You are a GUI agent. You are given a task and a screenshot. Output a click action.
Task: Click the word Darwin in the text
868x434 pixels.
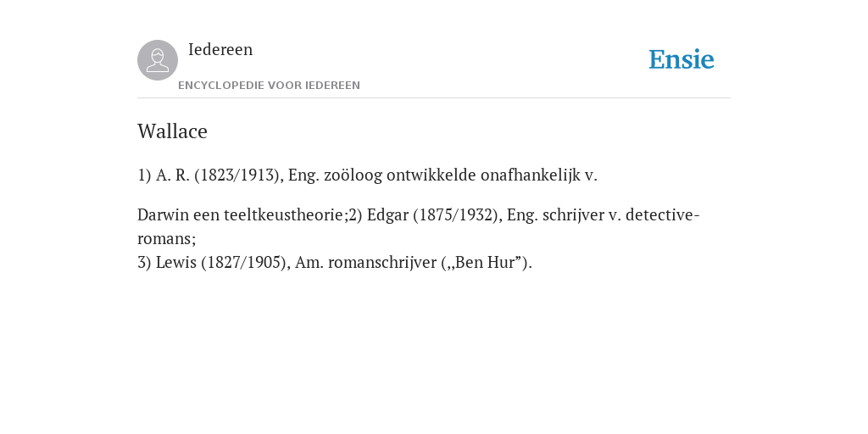coord(164,214)
